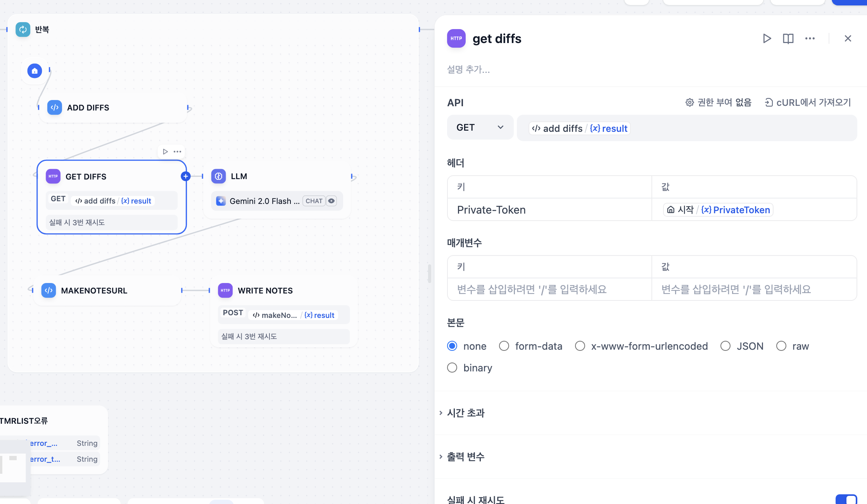Screen dimensions: 867x504
Task: Click the blue plus handle on the GET DIFFS node
Action: 186,176
